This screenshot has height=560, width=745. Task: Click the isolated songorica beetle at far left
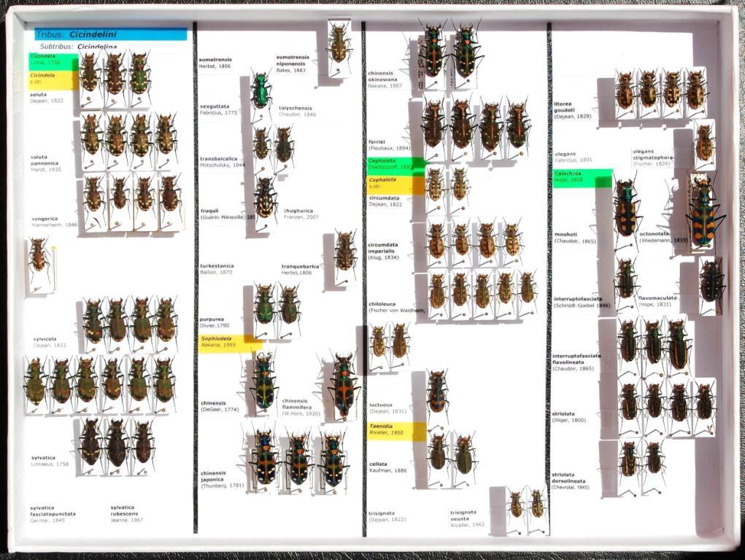pos(39,260)
